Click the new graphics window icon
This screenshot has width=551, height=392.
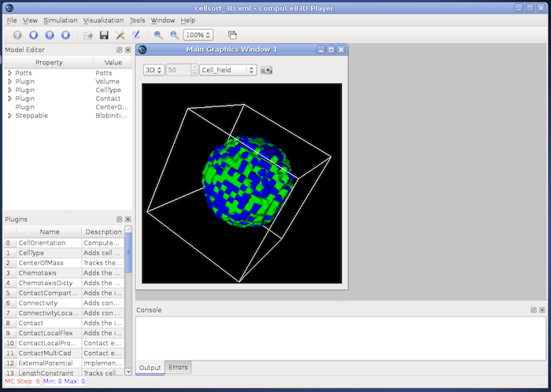point(232,35)
